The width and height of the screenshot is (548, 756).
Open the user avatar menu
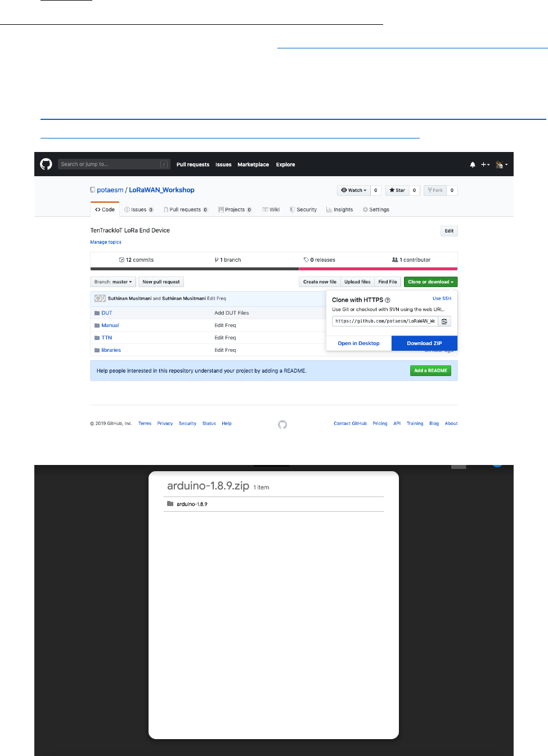(x=501, y=164)
